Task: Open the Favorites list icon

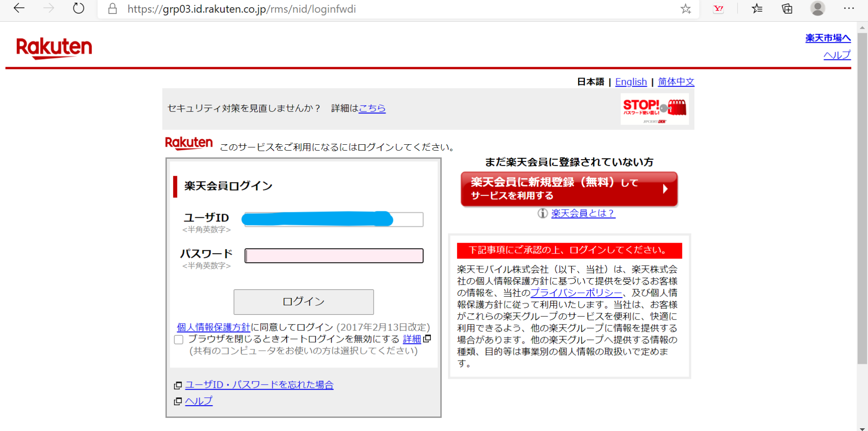Action: point(757,9)
